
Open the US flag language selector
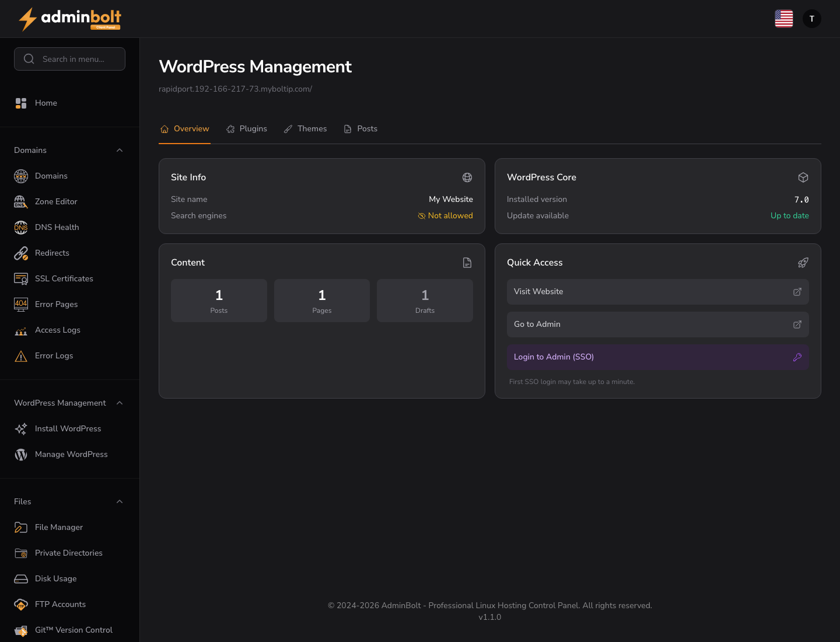[784, 19]
